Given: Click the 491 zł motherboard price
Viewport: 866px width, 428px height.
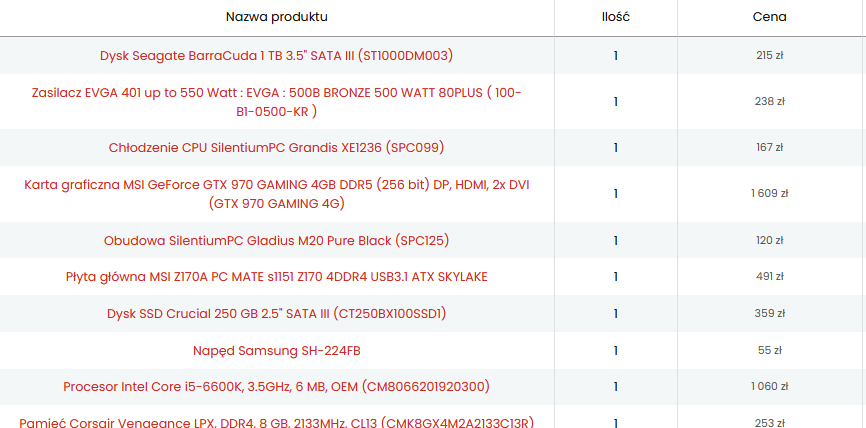Looking at the screenshot, I should 769,276.
